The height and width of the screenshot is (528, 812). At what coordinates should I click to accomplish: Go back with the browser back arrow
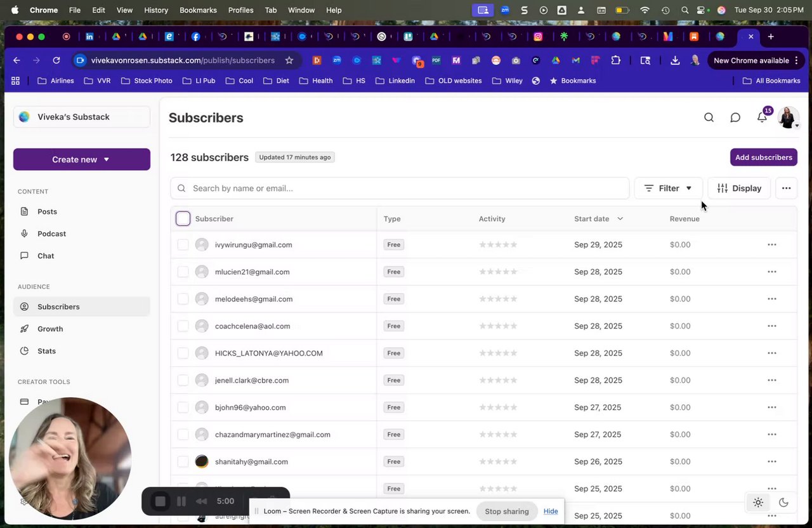click(16, 60)
